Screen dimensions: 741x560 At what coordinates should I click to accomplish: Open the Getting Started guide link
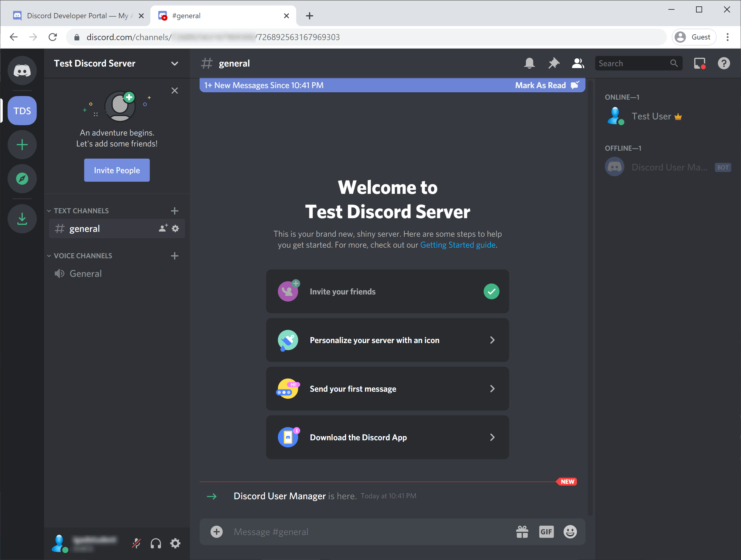[458, 245]
